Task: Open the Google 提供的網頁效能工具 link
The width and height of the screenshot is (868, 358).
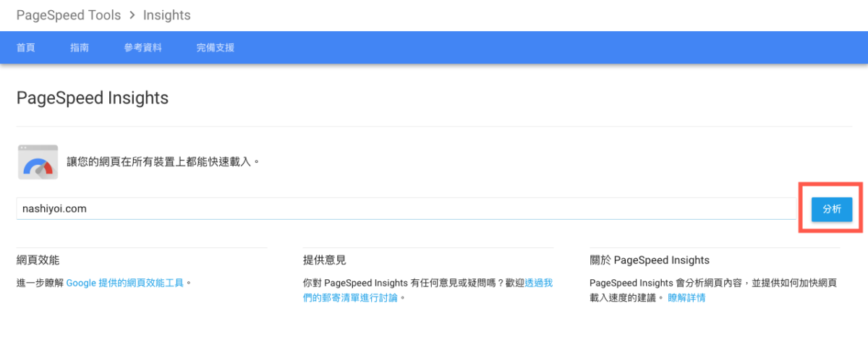Action: 126,283
